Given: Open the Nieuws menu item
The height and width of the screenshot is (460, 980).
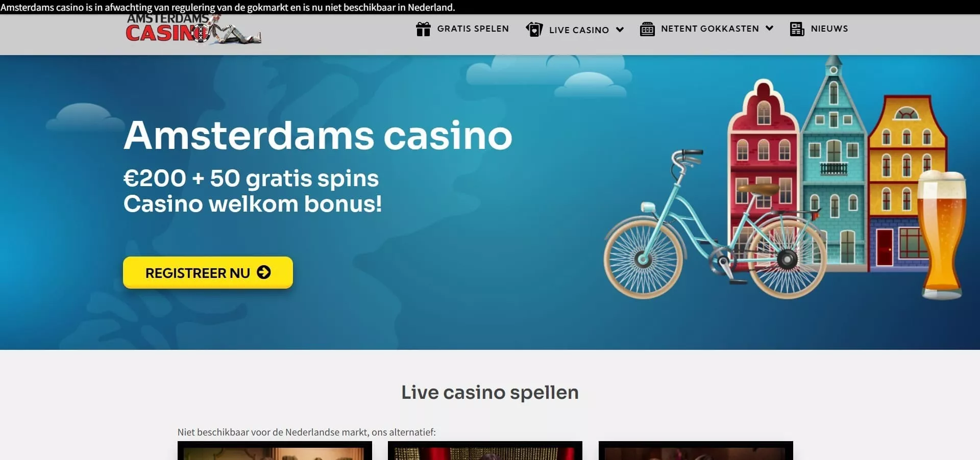Looking at the screenshot, I should [819, 29].
